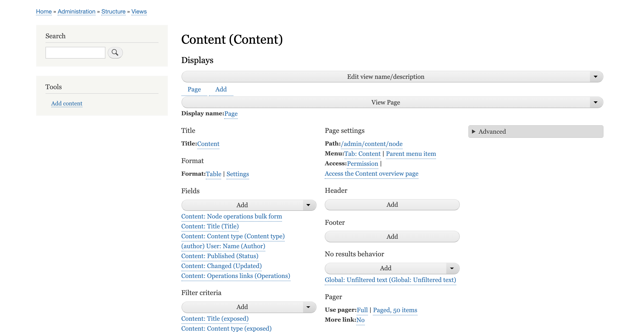Click inside the search text field
The height and width of the screenshot is (332, 644).
[75, 52]
